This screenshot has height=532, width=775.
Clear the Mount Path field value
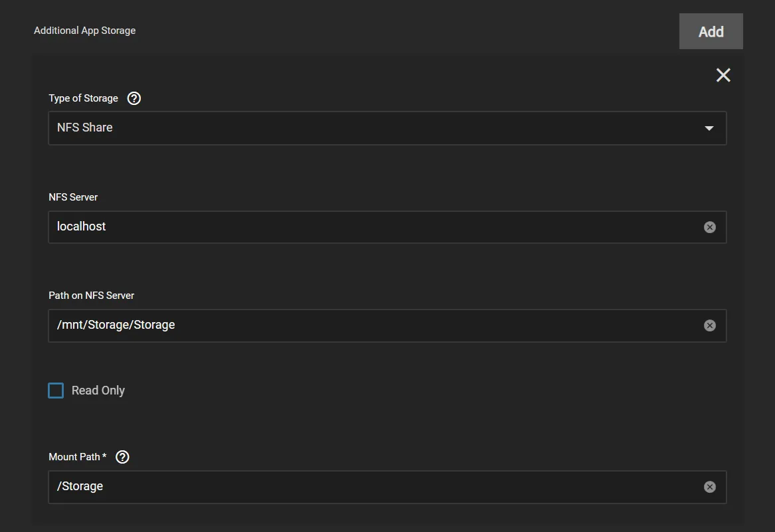point(709,486)
